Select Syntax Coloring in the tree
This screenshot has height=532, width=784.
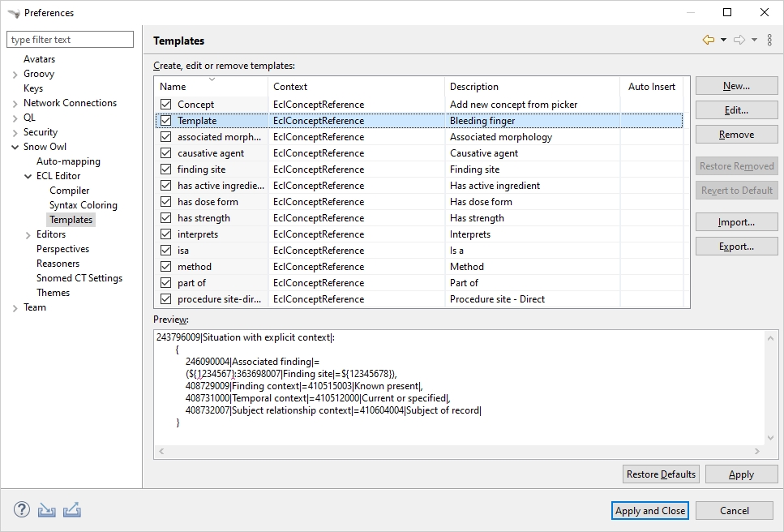83,205
